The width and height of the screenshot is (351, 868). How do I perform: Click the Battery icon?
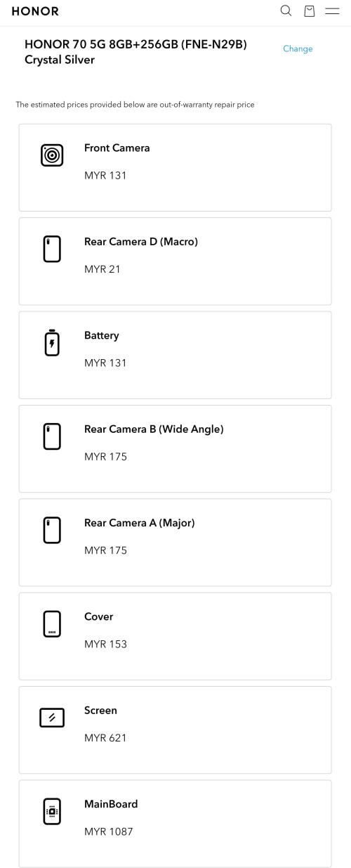pyautogui.click(x=52, y=342)
